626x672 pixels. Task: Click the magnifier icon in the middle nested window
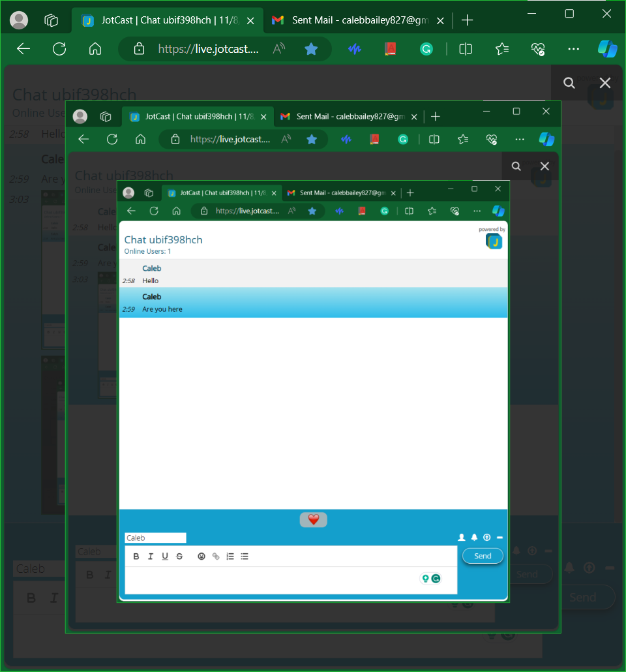coord(516,166)
